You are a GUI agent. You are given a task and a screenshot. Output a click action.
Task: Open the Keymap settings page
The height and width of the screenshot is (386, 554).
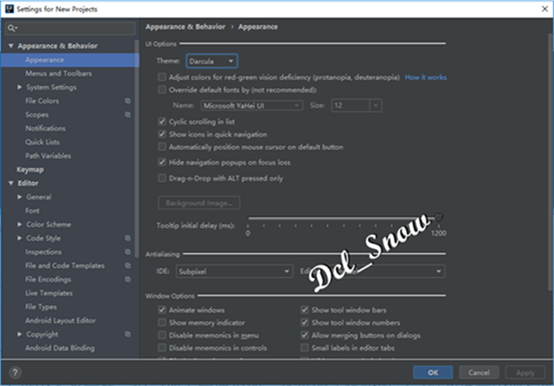pos(30,170)
